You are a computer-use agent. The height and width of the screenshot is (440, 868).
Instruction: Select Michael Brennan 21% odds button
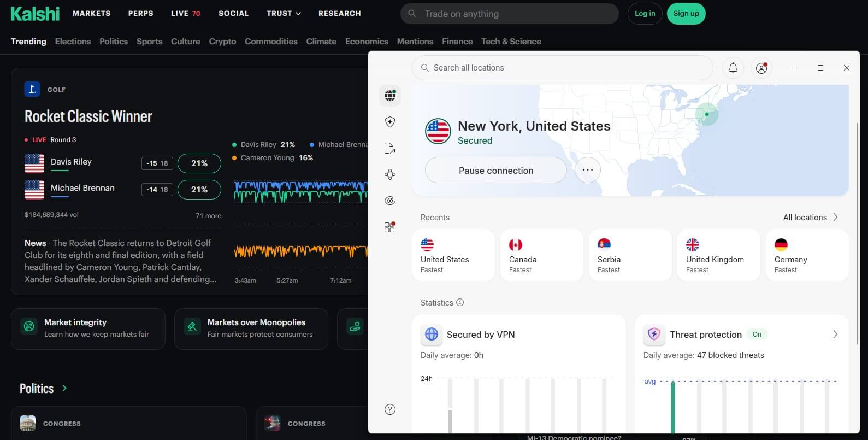click(x=199, y=190)
